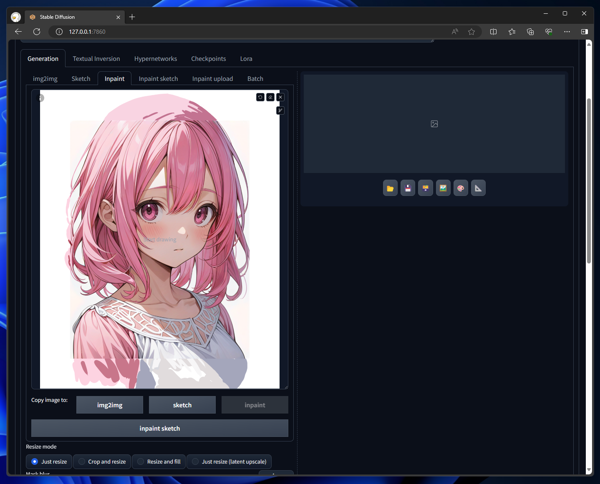Viewport: 600px width, 484px height.
Task: Toggle the browser sidebar icon
Action: pos(584,32)
